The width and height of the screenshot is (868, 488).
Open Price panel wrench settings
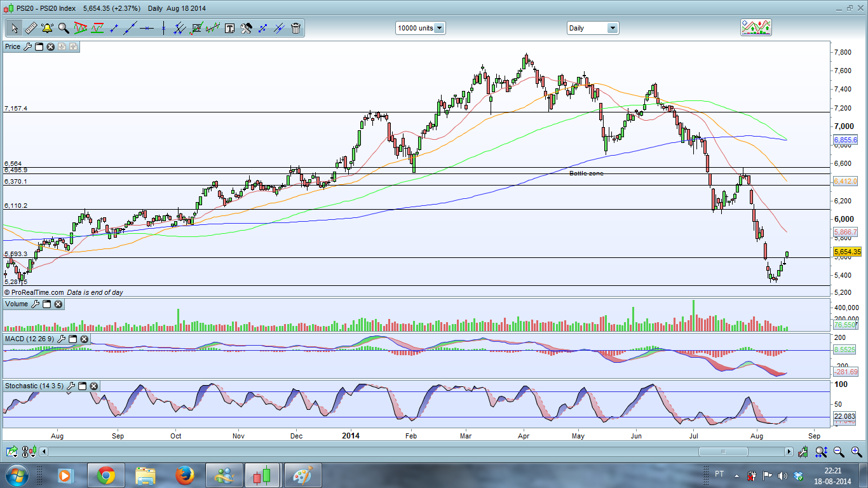pos(27,46)
